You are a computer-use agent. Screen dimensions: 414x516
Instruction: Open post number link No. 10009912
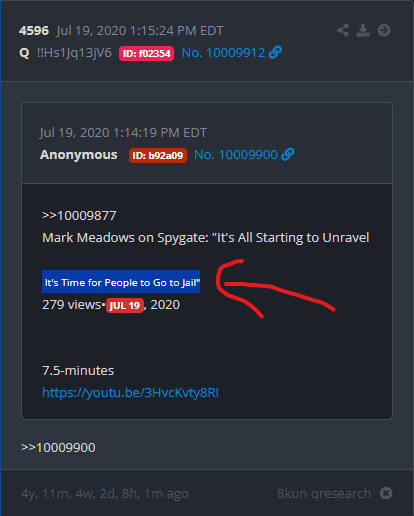(223, 53)
